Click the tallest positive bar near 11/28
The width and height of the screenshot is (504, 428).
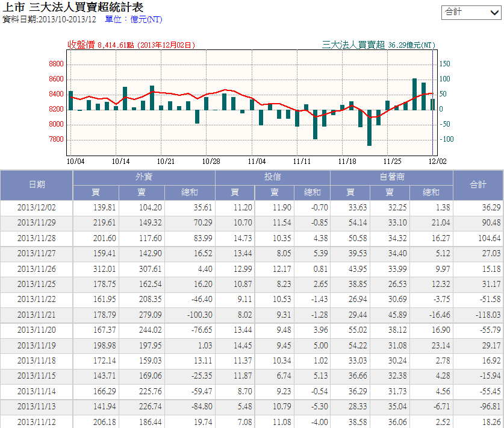(415, 94)
